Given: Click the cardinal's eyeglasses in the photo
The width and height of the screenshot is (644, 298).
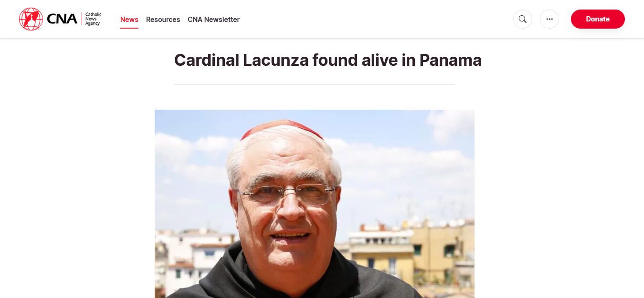Looking at the screenshot, I should point(288,194).
